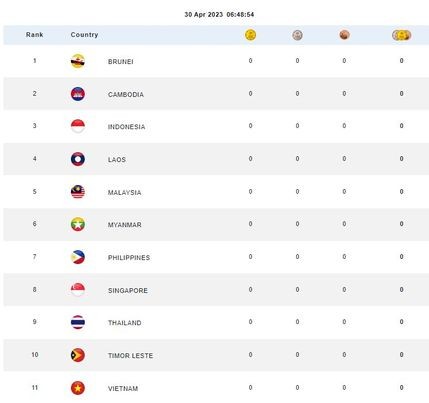Image resolution: width=429 pixels, height=403 pixels.
Task: Click the bronze medal column icon
Action: click(x=344, y=35)
